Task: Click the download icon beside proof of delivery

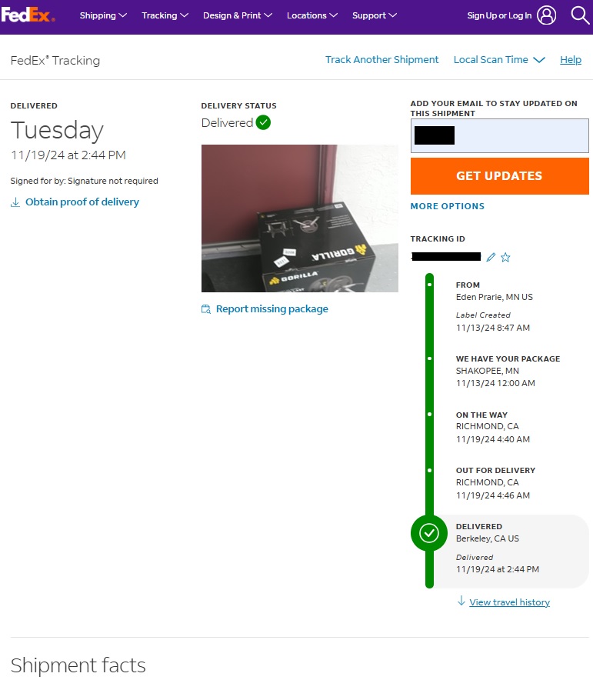Action: [x=15, y=202]
